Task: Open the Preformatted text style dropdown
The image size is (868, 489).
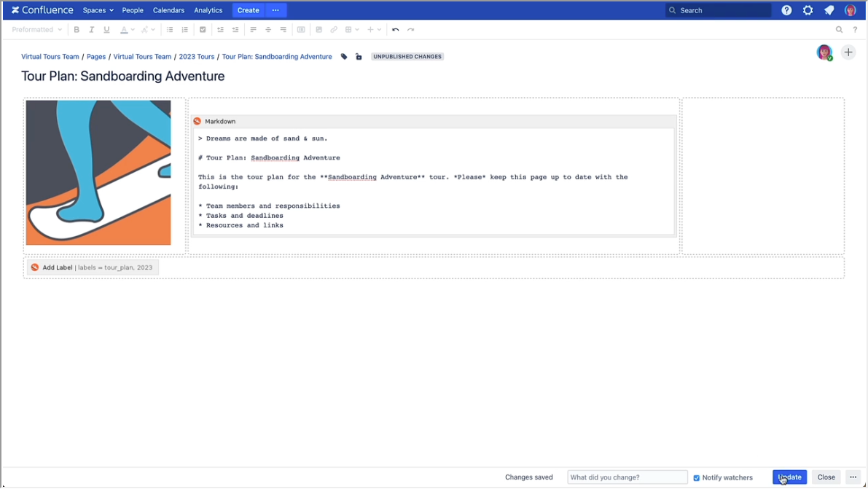Action: [35, 29]
